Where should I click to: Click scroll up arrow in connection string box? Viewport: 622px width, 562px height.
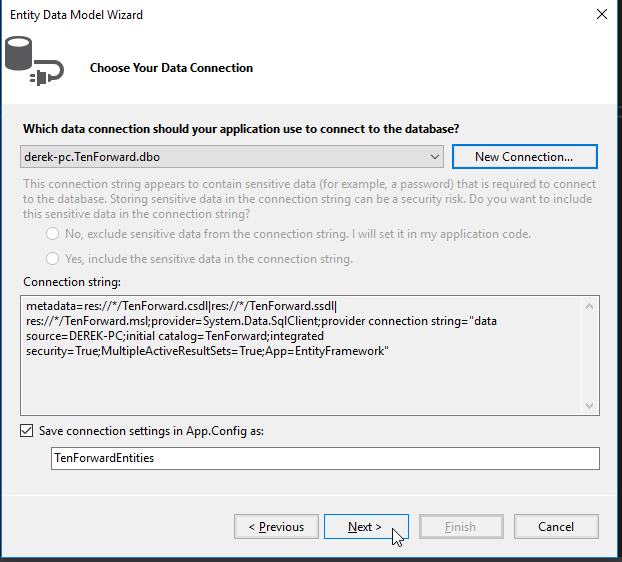point(591,304)
